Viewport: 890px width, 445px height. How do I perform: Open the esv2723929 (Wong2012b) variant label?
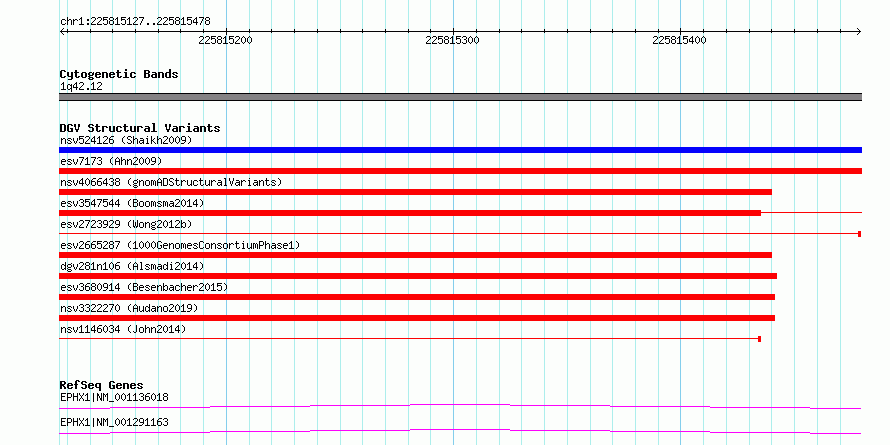click(126, 224)
